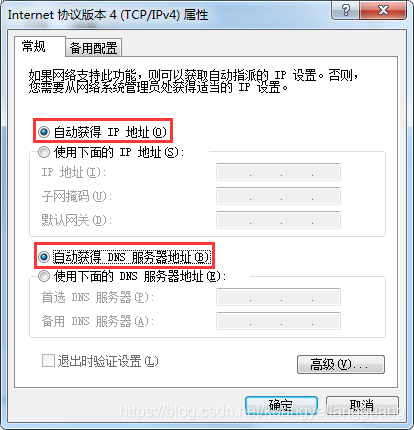Select 使用下面的 IP 地址 option

pos(44,152)
